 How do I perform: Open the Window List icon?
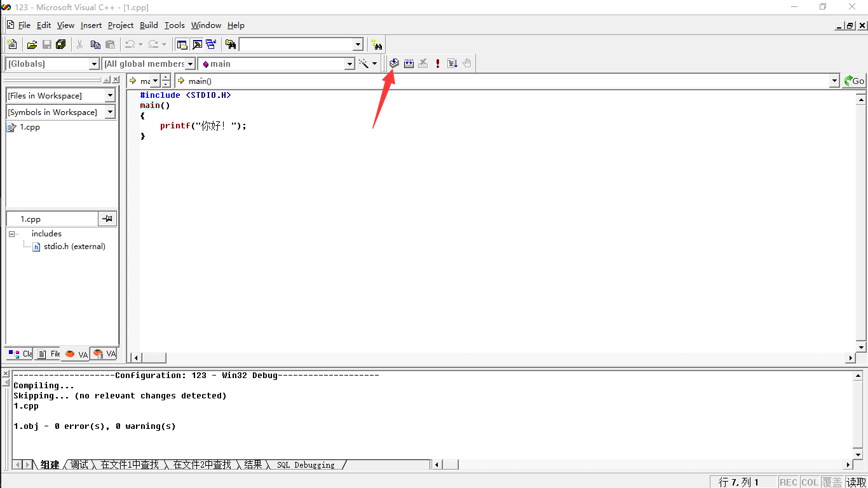(211, 44)
